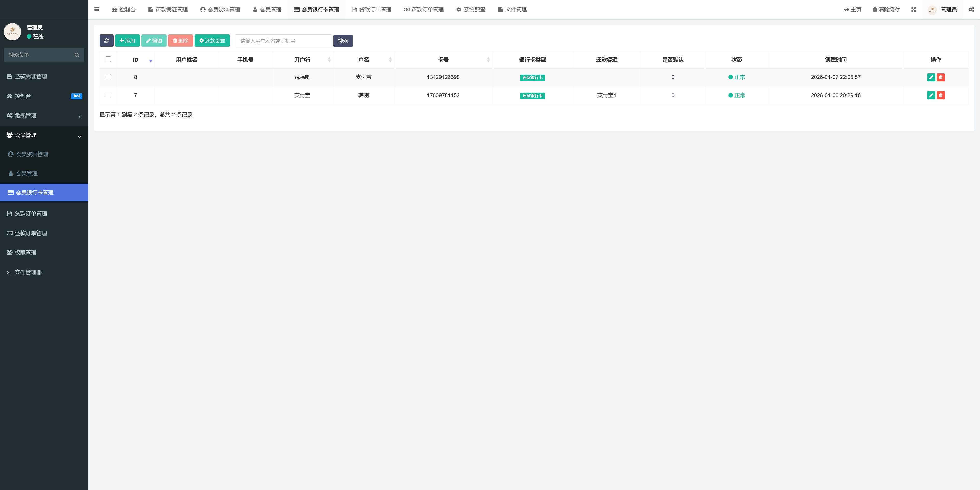Tick the checkbox for row ID 8
The image size is (980, 490).
(108, 77)
